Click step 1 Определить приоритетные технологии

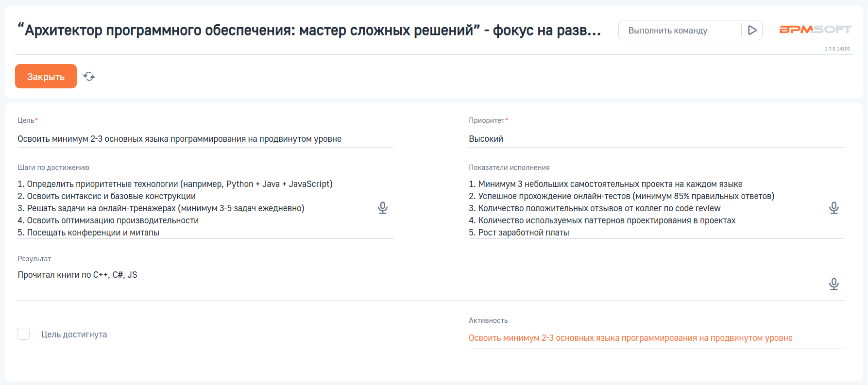coord(175,184)
